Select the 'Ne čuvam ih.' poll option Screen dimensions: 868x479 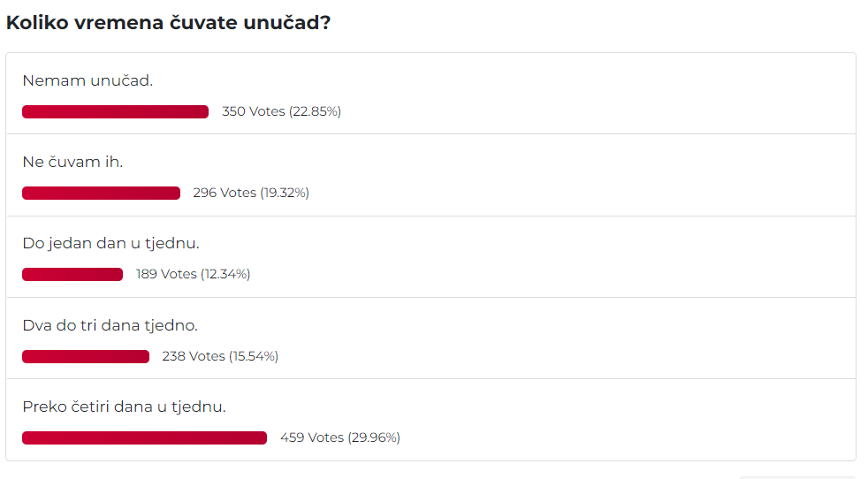pyautogui.click(x=72, y=163)
